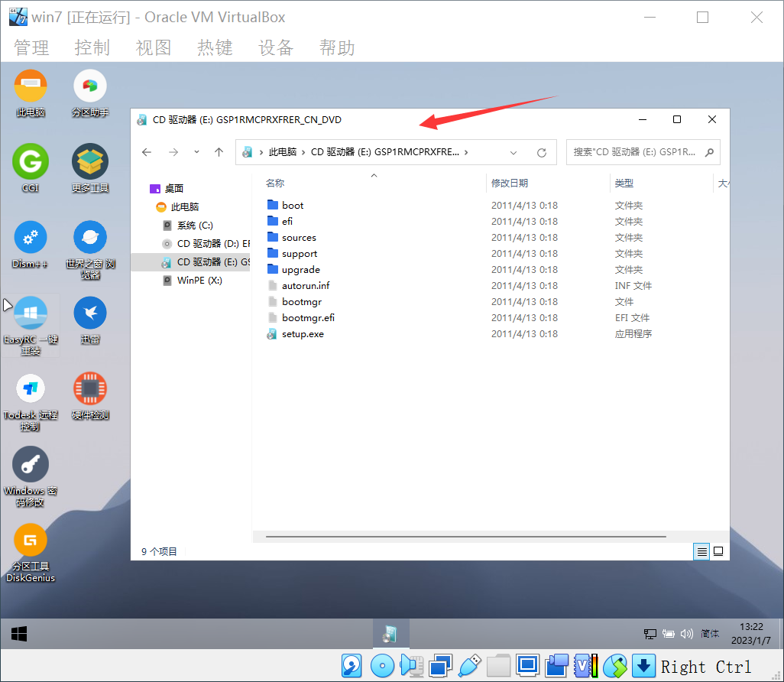Switch to details view layout
784x682 pixels.
click(x=701, y=551)
